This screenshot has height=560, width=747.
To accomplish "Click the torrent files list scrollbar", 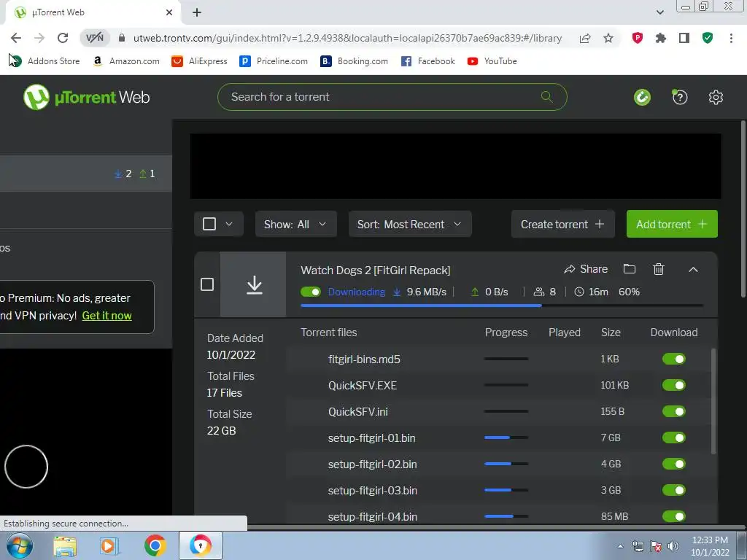I will [x=713, y=401].
